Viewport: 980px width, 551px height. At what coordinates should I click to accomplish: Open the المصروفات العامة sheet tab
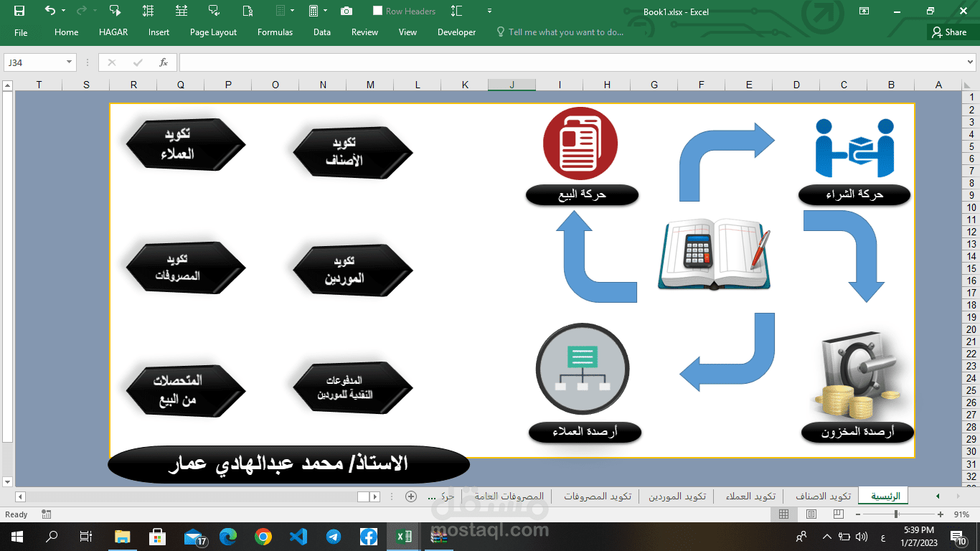pyautogui.click(x=509, y=496)
